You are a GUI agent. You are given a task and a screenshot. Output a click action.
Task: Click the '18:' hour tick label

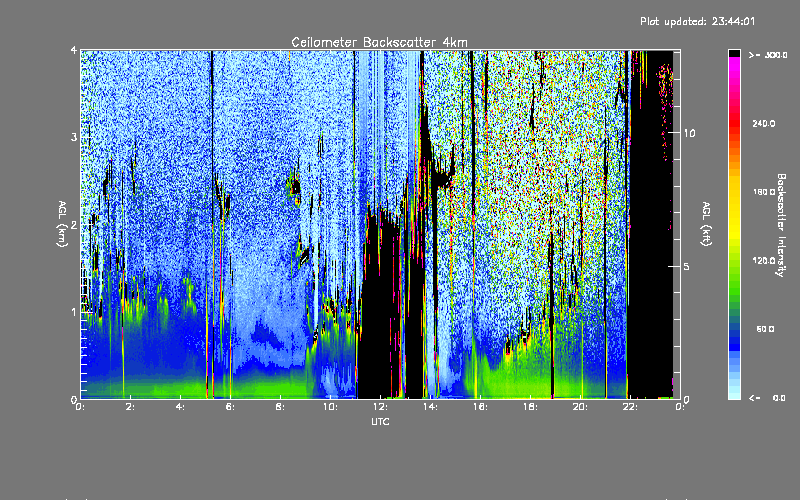coord(530,407)
